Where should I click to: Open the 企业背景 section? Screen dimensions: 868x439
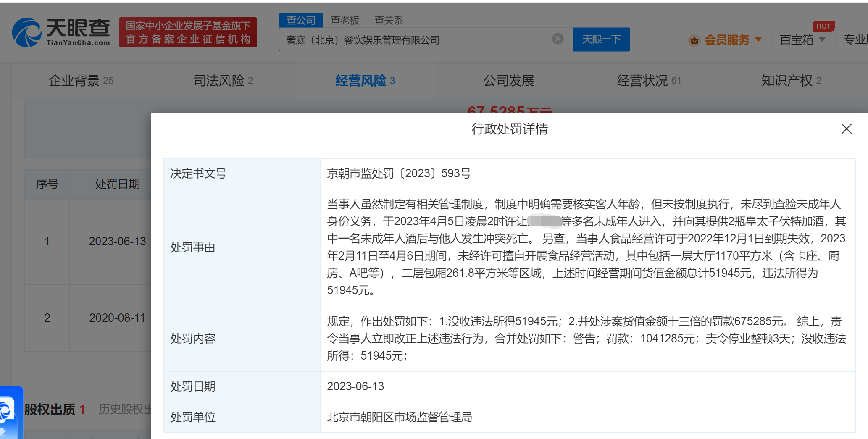(x=81, y=81)
